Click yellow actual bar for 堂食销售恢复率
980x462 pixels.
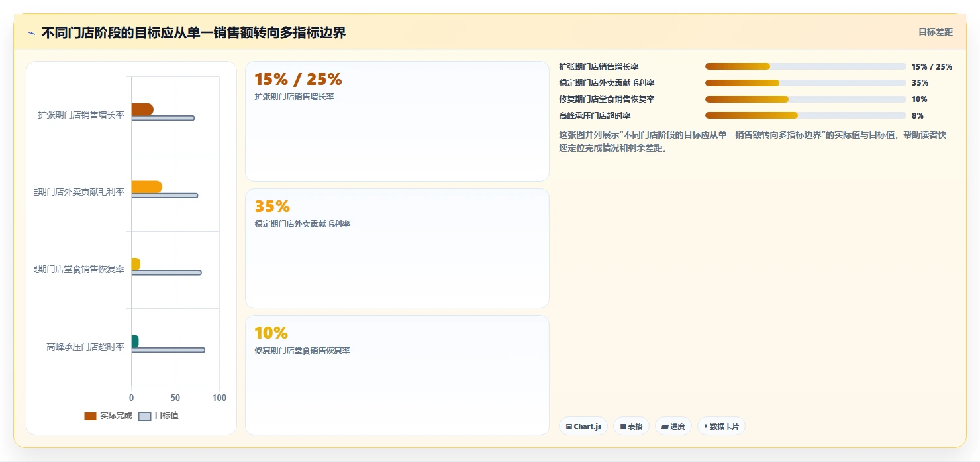(x=136, y=264)
